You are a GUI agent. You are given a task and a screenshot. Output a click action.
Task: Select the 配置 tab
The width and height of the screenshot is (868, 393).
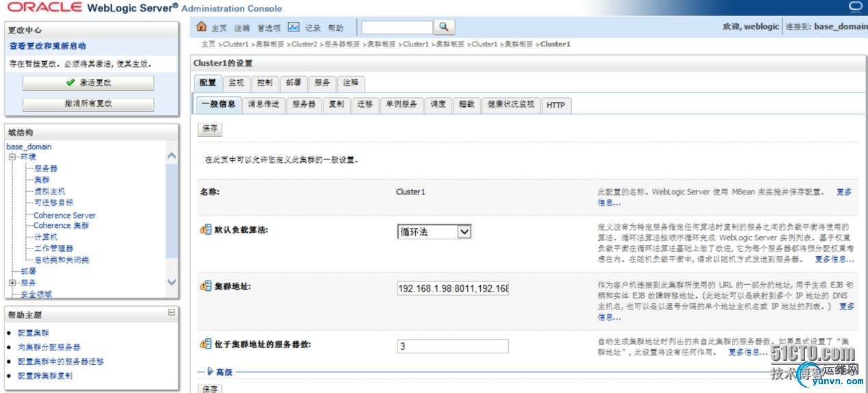click(208, 83)
